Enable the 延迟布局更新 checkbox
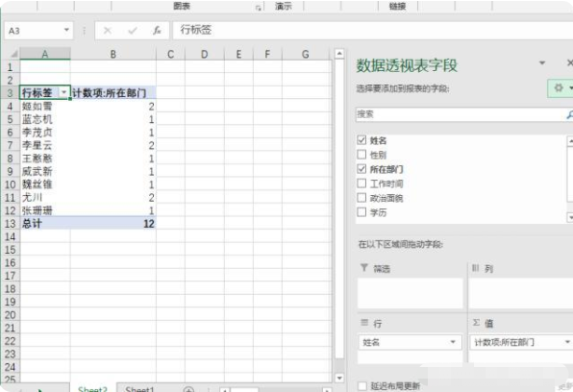The image size is (573, 392). coord(362,386)
